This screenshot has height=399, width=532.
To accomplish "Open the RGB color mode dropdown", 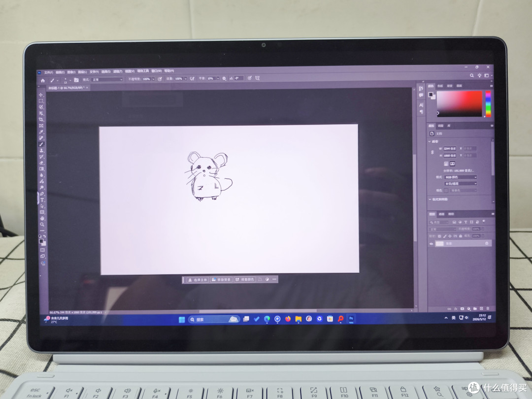I will click(461, 177).
